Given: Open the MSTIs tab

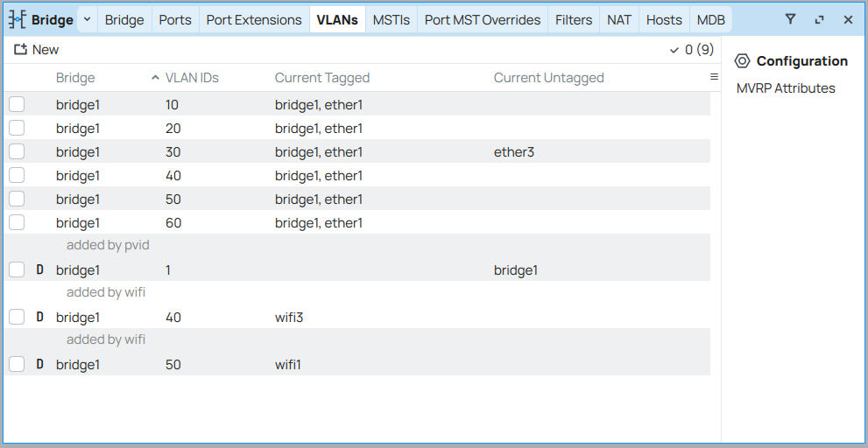Looking at the screenshot, I should click(391, 19).
